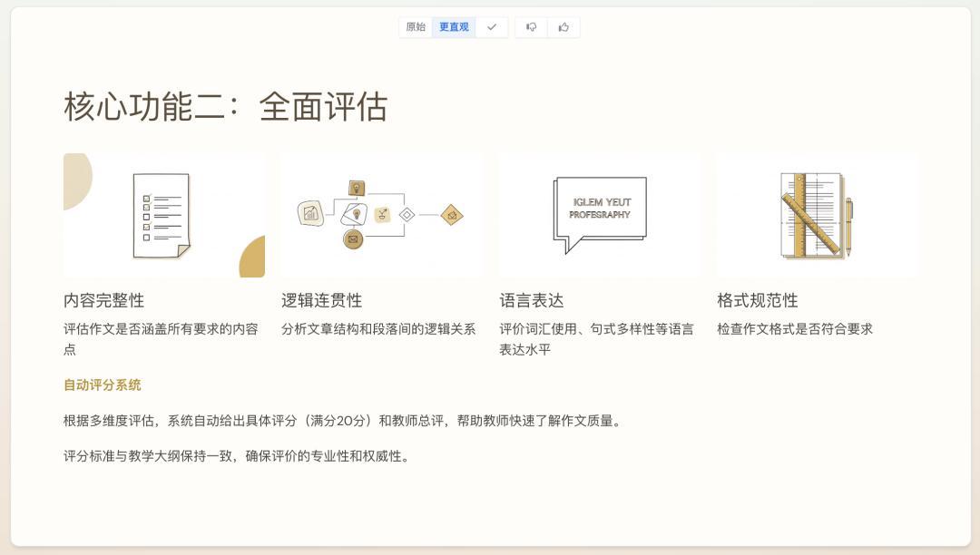980x555 pixels.
Task: Click the 自动评分系统 gold subheading
Action: click(102, 385)
